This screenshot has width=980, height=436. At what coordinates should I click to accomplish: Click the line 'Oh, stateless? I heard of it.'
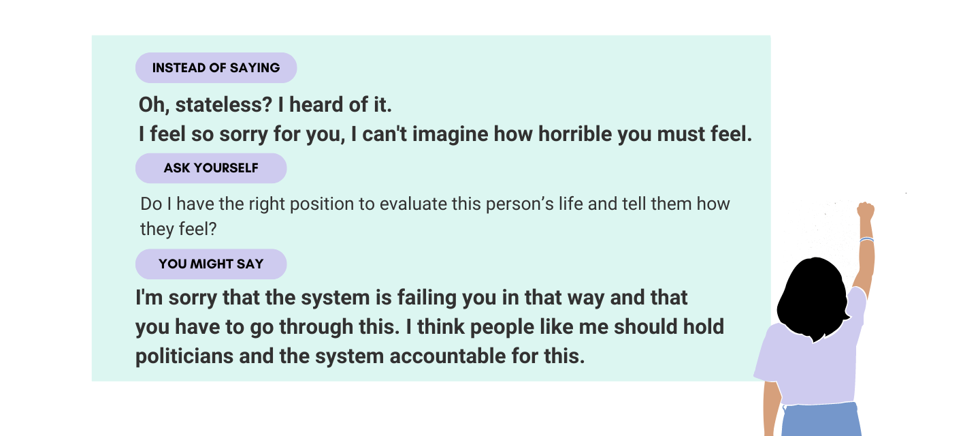[x=265, y=106]
